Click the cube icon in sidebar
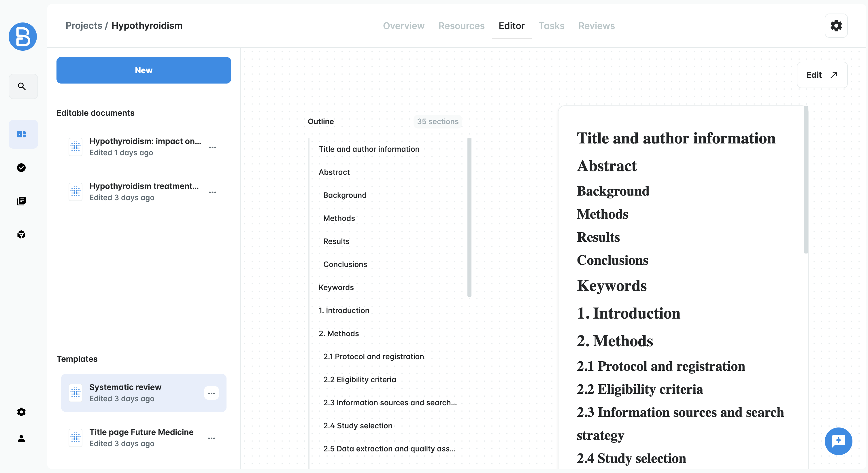The height and width of the screenshot is (473, 868). [21, 234]
